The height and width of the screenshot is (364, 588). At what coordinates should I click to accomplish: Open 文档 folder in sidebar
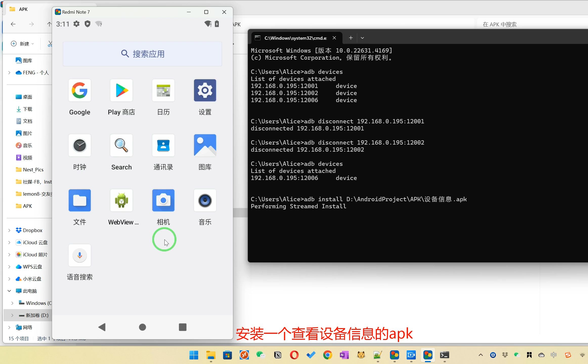click(x=24, y=121)
